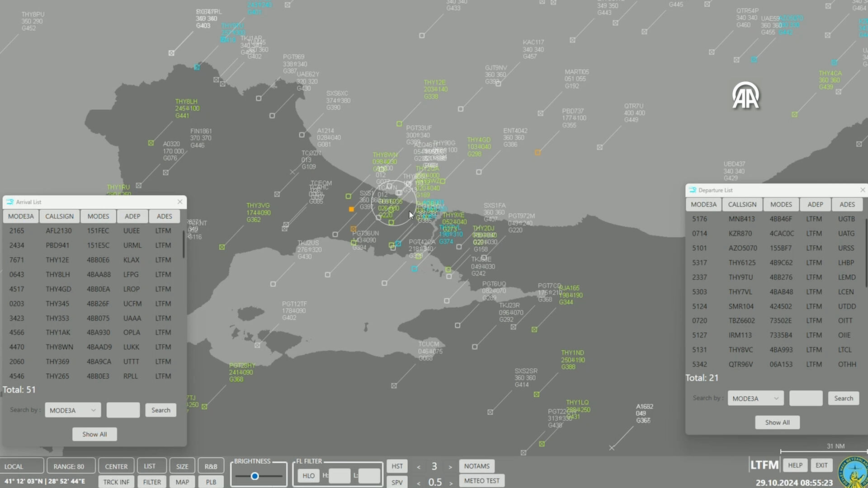Image resolution: width=868 pixels, height=488 pixels.
Task: Open Arrival List 'Search by' MODE3A dropdown
Action: point(73,410)
